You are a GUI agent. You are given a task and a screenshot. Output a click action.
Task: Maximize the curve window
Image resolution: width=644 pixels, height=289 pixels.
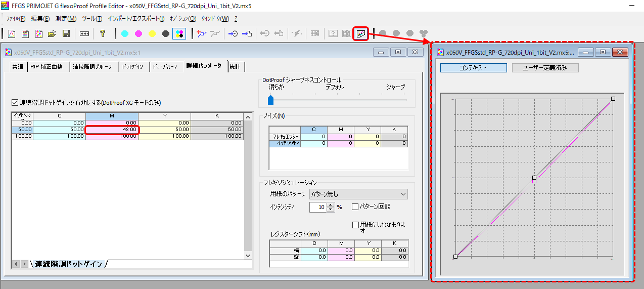603,52
